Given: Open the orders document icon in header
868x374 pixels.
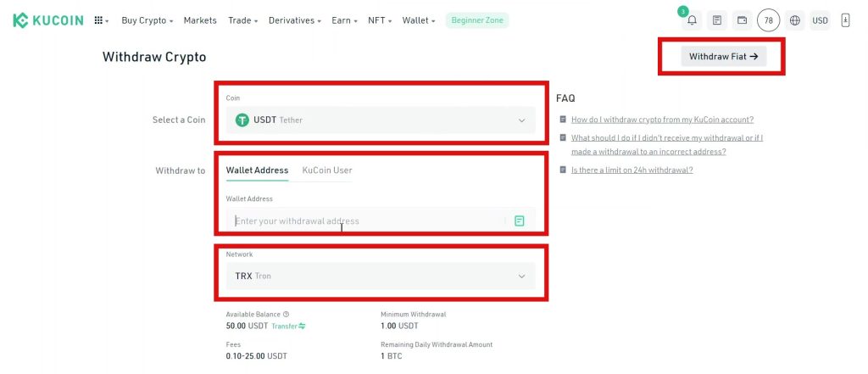Looking at the screenshot, I should [717, 20].
